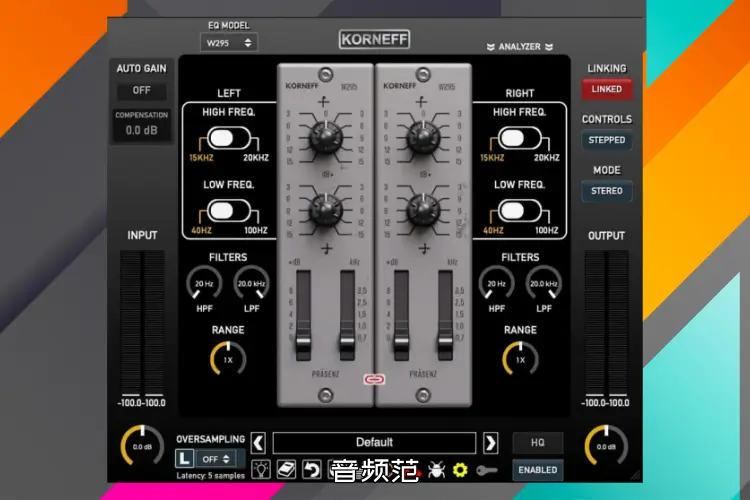Toggle left HIGH FREQ. 15KHZ/20KHZ switch
Screen dimensions: 750x500
(x=229, y=138)
